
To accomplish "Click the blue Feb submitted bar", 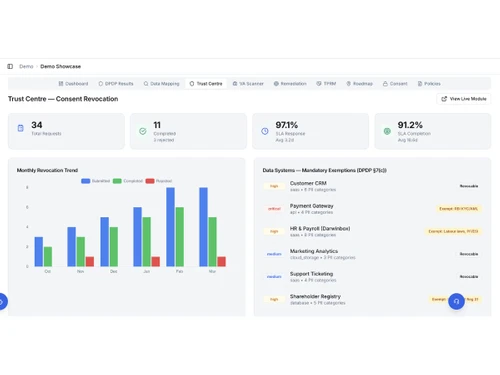I will (x=170, y=227).
